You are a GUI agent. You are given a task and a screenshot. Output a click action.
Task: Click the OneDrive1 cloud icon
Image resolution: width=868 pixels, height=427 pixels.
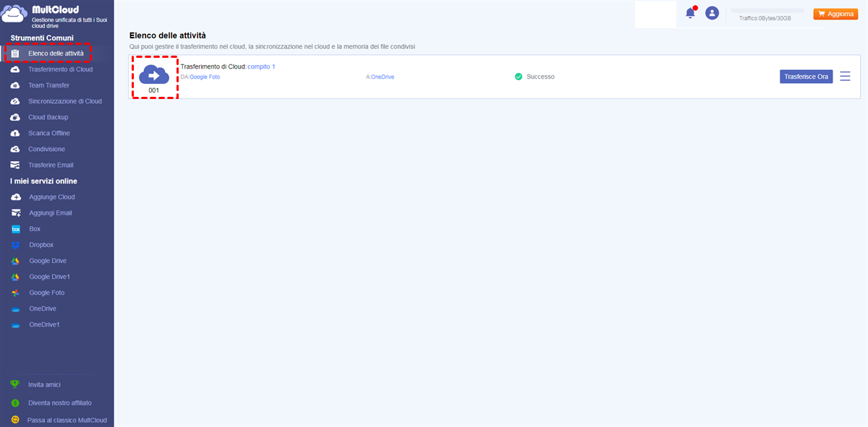(16, 325)
